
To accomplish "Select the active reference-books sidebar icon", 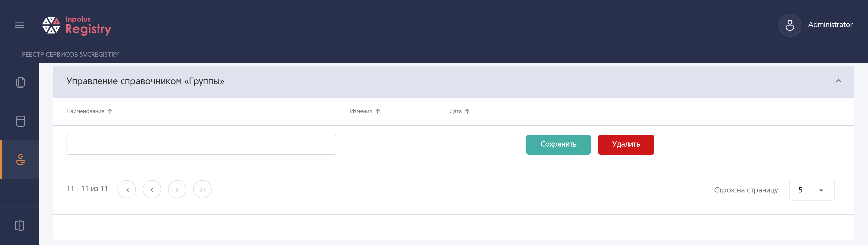I will pos(21,159).
